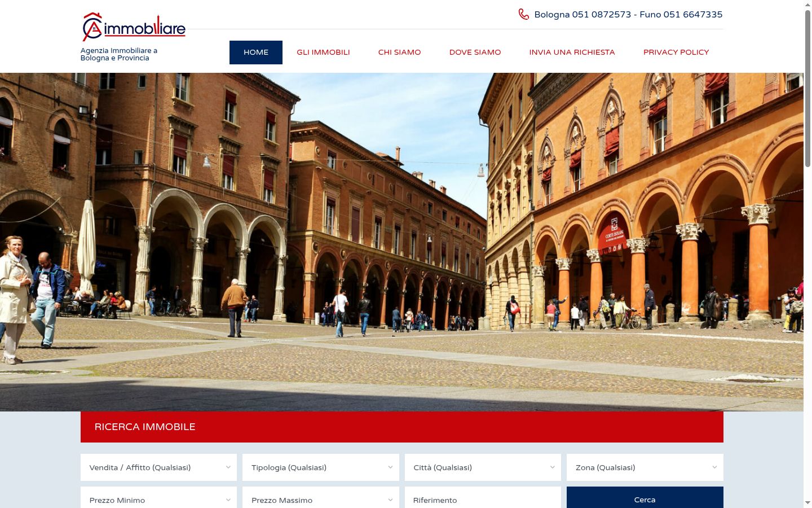This screenshot has width=812, height=508.
Task: Click the Bologna piazza hero image
Action: coord(401,242)
